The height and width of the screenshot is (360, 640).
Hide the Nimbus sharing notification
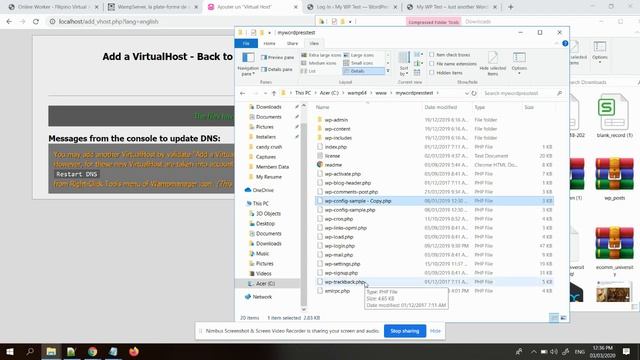click(x=435, y=331)
